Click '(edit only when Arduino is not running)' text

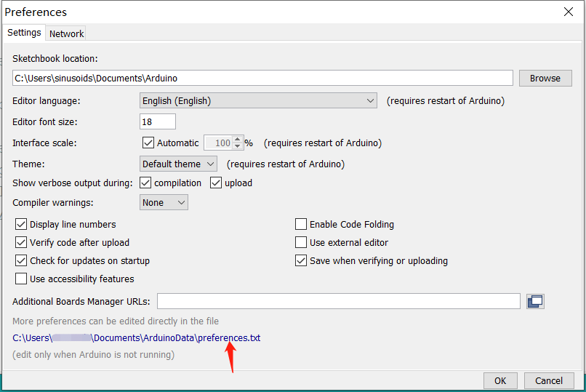tap(94, 355)
